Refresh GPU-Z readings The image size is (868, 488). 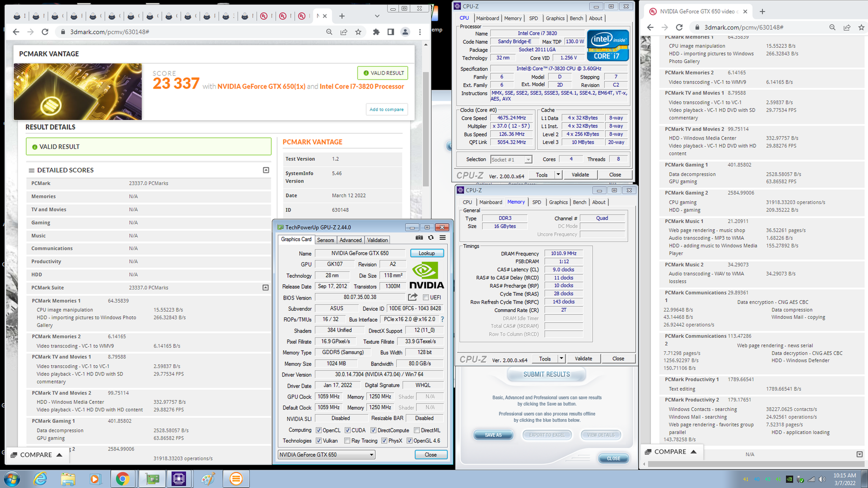coord(431,238)
